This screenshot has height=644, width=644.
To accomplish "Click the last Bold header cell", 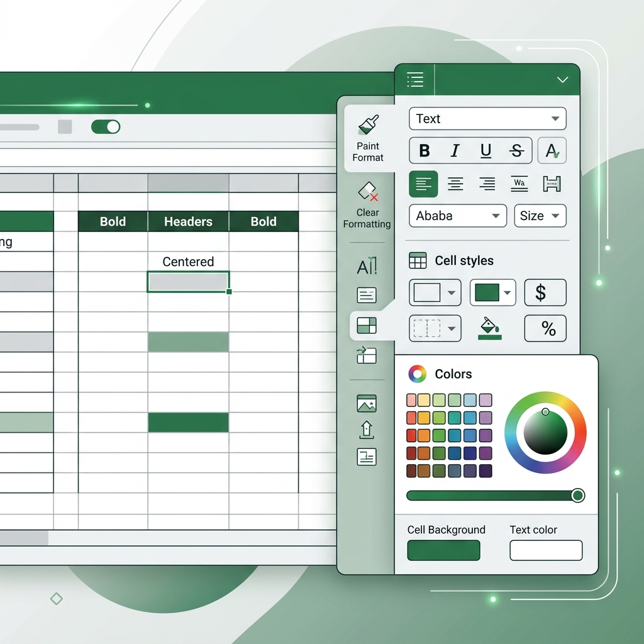I will tap(264, 221).
